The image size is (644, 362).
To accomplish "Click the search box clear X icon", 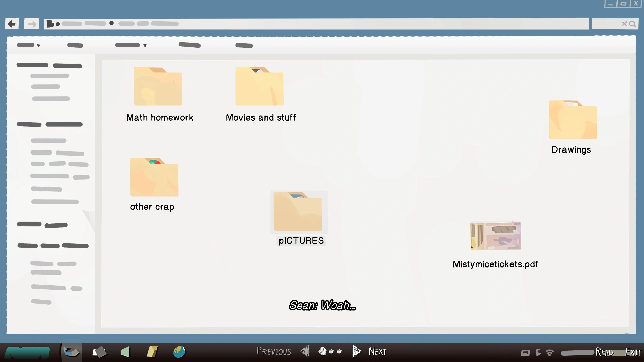I will [624, 24].
